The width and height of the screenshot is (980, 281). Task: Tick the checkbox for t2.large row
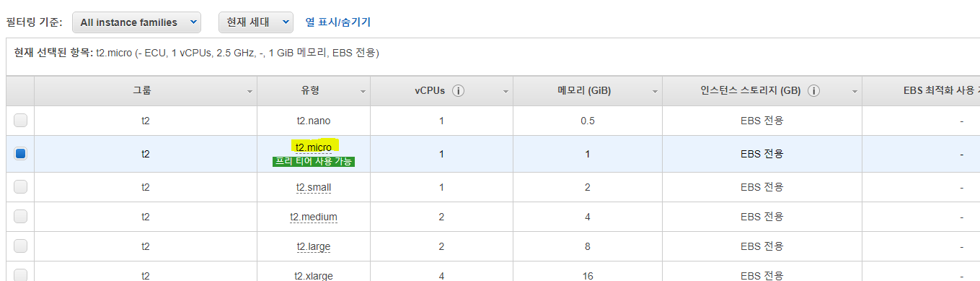coord(20,246)
